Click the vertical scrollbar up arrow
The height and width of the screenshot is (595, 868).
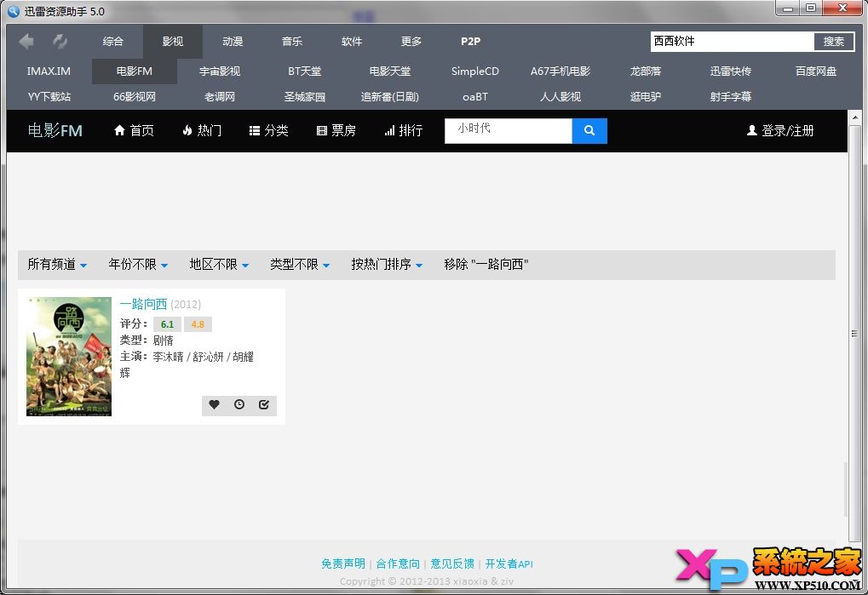pyautogui.click(x=854, y=117)
